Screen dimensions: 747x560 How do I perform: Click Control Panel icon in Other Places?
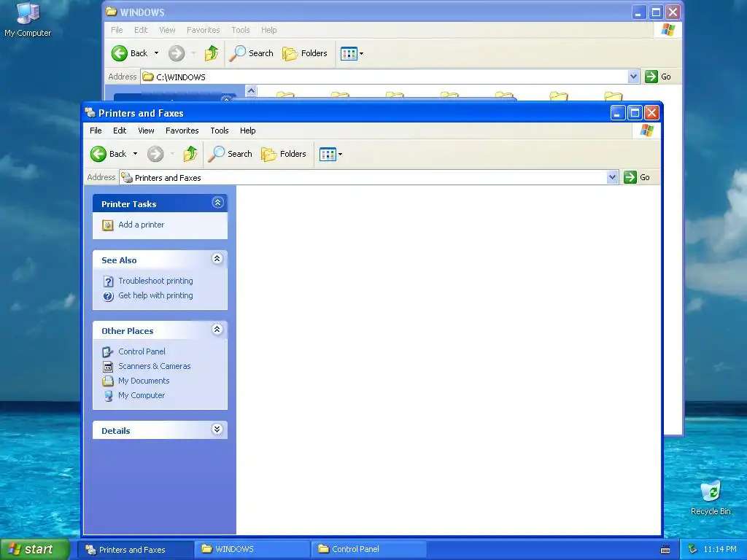tap(108, 352)
